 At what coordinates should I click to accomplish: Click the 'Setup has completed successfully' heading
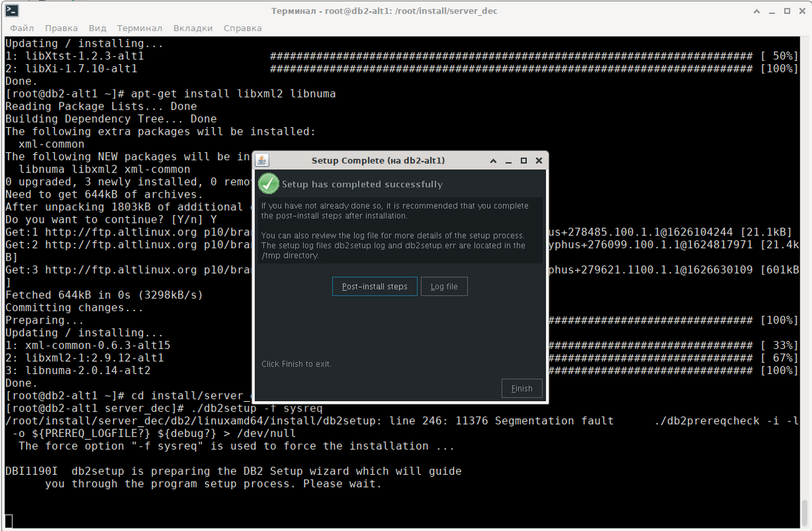point(362,184)
